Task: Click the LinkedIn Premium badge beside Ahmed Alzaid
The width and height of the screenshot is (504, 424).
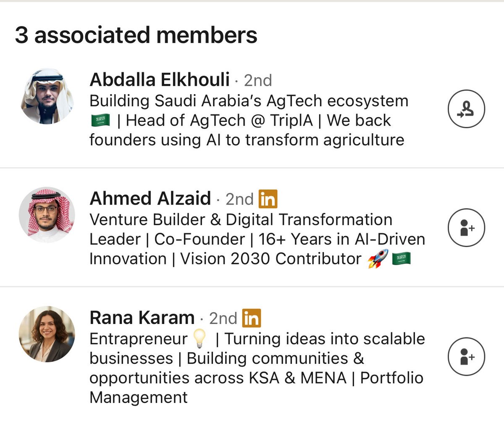Action: coord(268,199)
